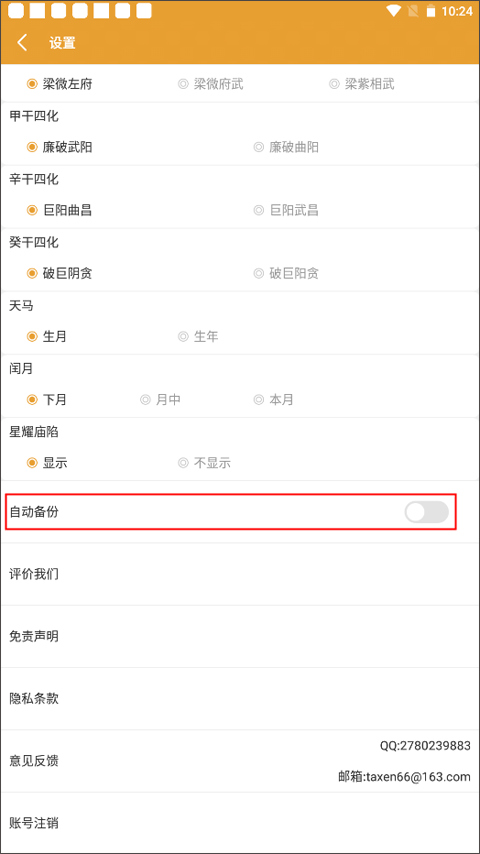
Task: Tap the Wi-Fi status icon
Action: click(x=393, y=10)
